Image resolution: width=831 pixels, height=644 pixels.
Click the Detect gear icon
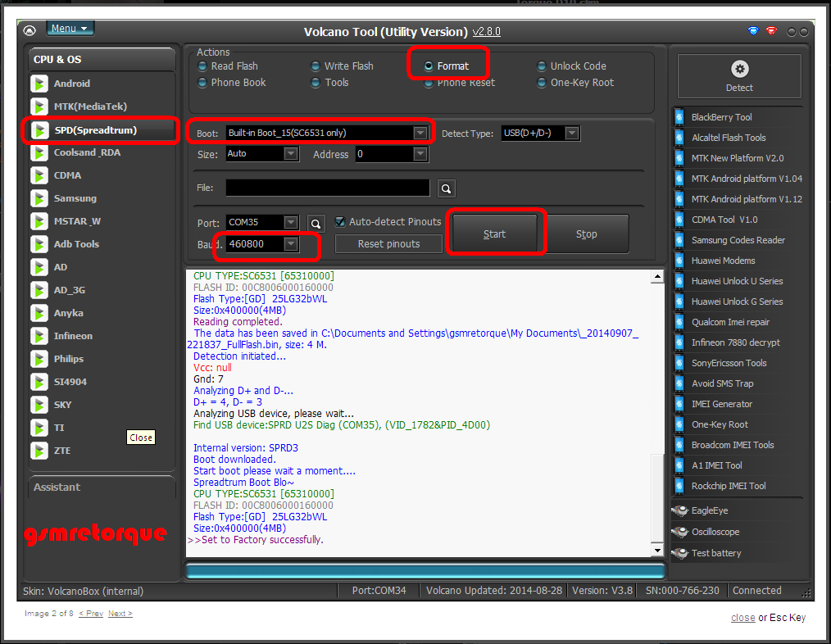point(739,70)
